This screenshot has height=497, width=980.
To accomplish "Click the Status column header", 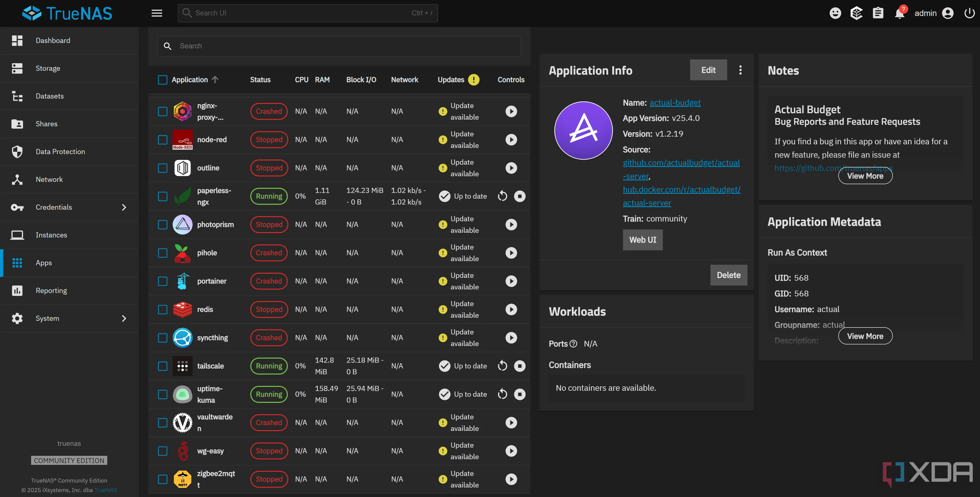I will pos(260,79).
